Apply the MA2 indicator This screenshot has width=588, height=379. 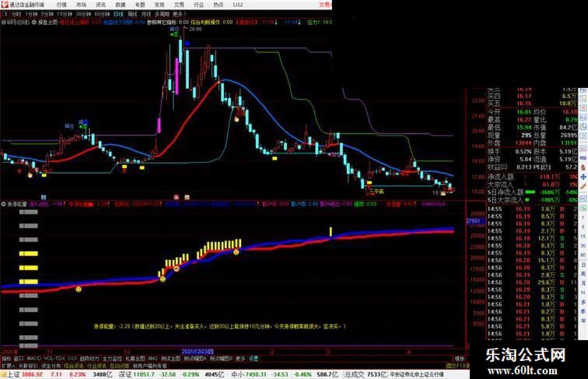152,358
